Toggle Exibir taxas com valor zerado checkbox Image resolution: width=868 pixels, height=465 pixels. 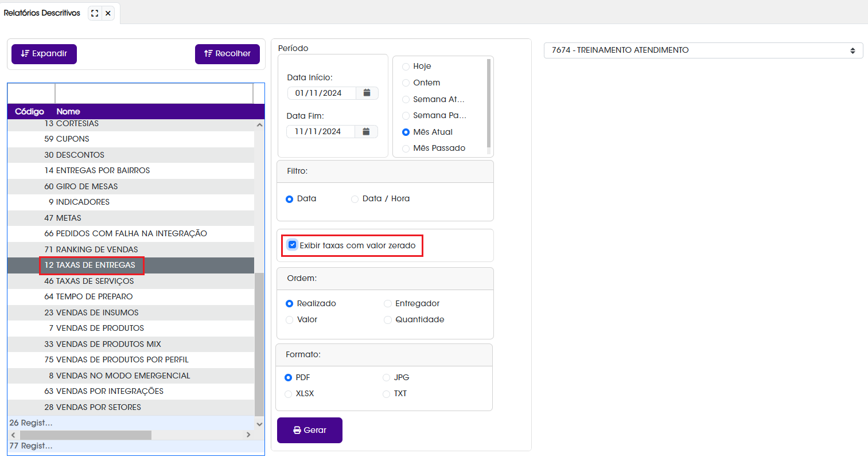click(293, 245)
